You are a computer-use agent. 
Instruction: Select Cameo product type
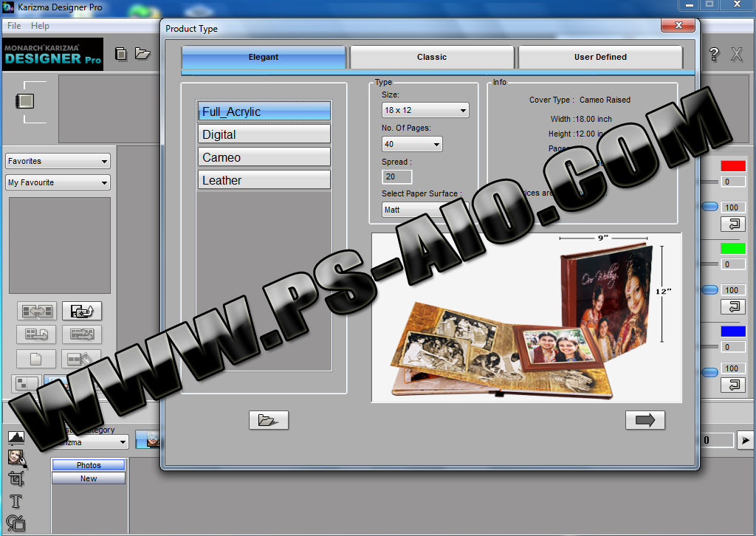coord(264,157)
